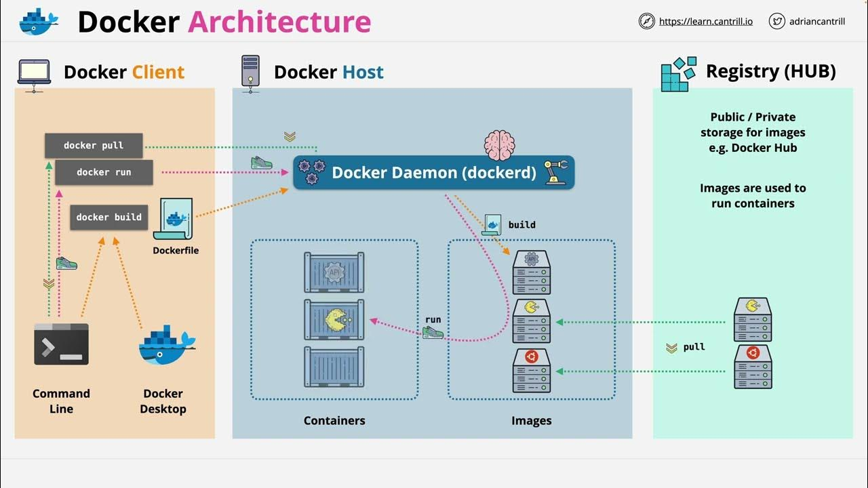Click the adriancantrill Twitter handle
The width and height of the screenshot is (868, 488).
(x=816, y=22)
